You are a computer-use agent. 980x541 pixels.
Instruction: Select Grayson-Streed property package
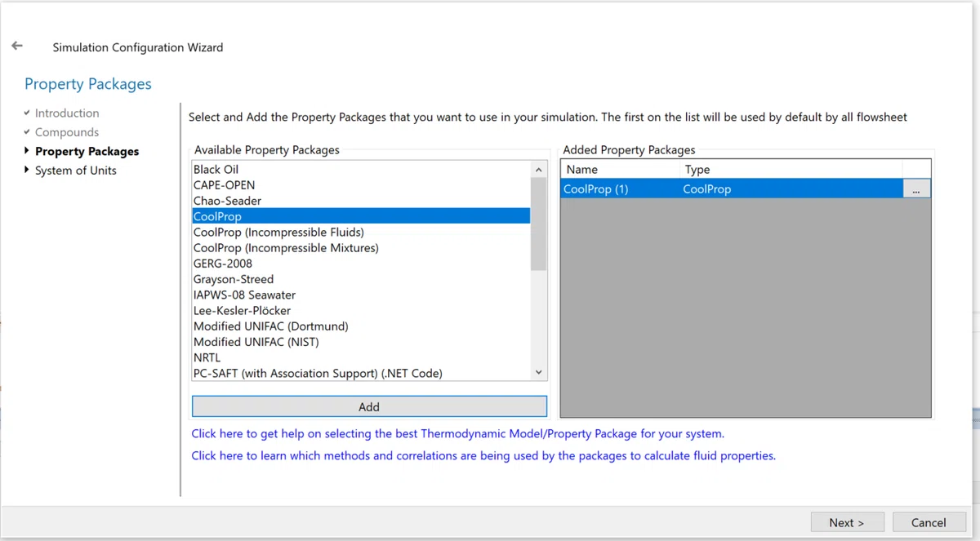(361, 279)
